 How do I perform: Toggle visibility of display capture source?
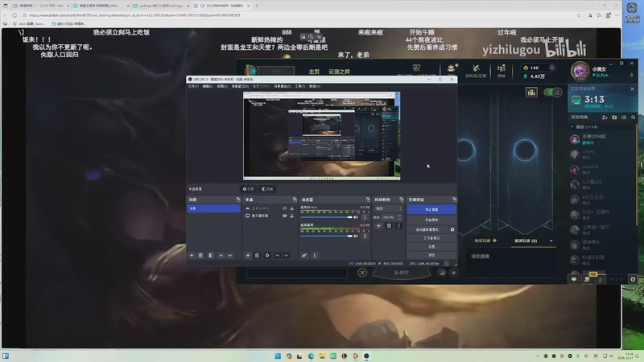[285, 216]
